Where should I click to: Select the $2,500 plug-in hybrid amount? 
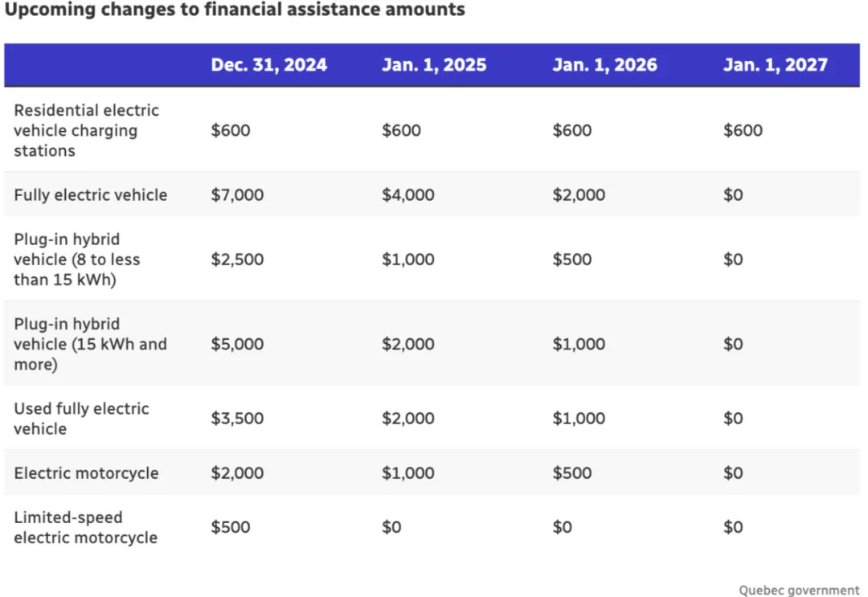pos(237,260)
